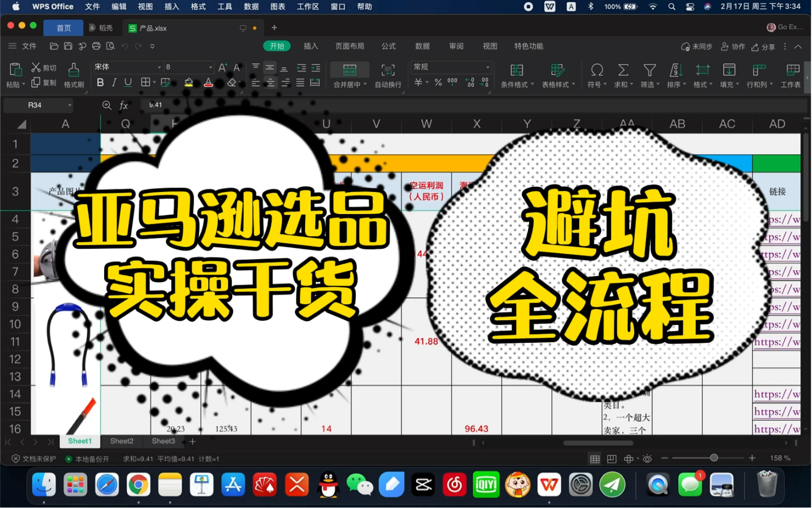The width and height of the screenshot is (812, 508).
Task: Click the yellow fill color swatch
Action: pos(189,82)
